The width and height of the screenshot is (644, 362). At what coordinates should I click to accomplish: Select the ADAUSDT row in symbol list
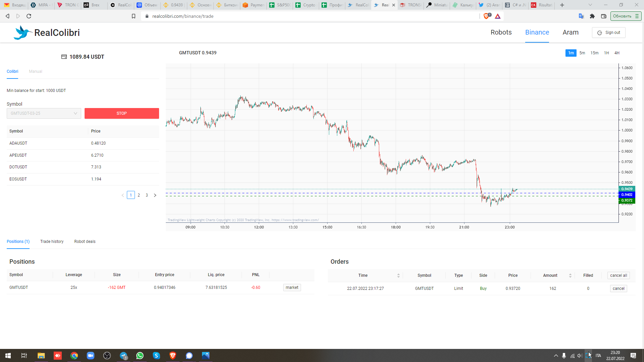click(x=83, y=143)
